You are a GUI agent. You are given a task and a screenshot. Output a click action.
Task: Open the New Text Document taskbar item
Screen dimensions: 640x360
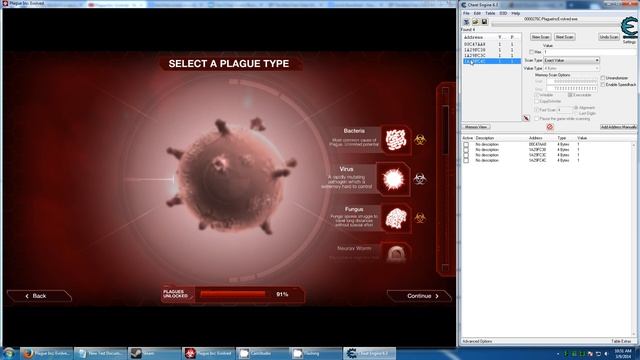click(x=100, y=353)
